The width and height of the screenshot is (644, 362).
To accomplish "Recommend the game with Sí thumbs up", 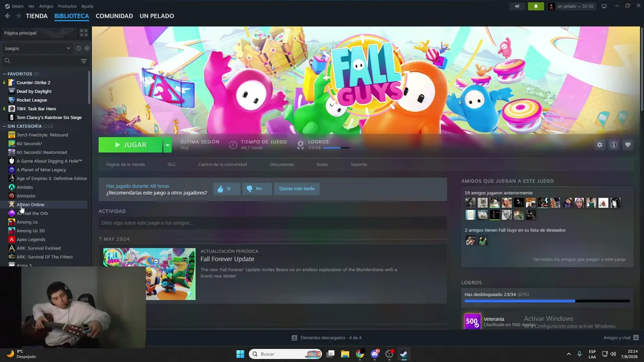I will (x=226, y=189).
